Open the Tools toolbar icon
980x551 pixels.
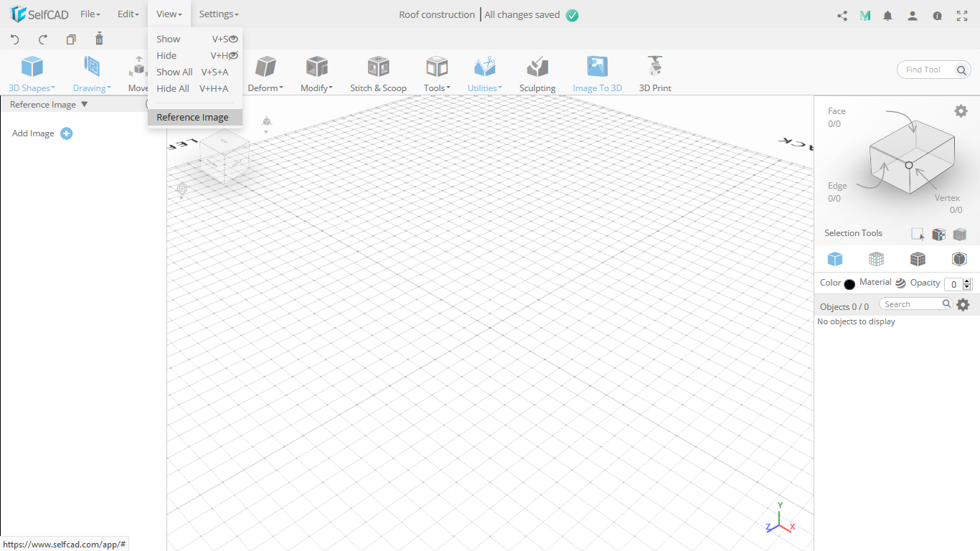click(x=437, y=67)
